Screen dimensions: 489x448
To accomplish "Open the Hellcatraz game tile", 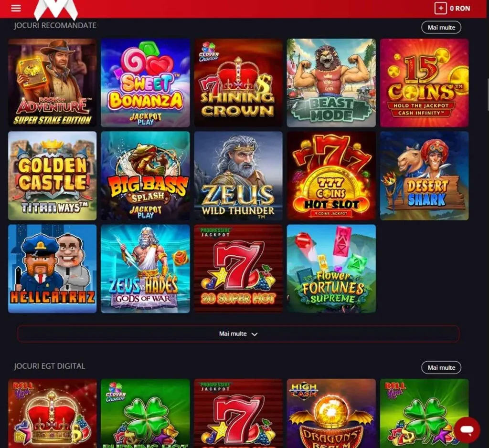I will (x=53, y=269).
